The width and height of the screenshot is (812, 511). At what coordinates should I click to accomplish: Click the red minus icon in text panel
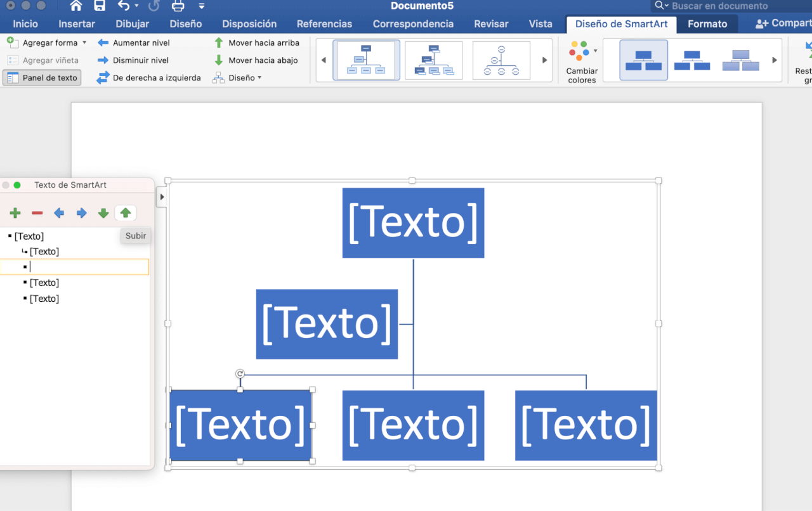37,214
